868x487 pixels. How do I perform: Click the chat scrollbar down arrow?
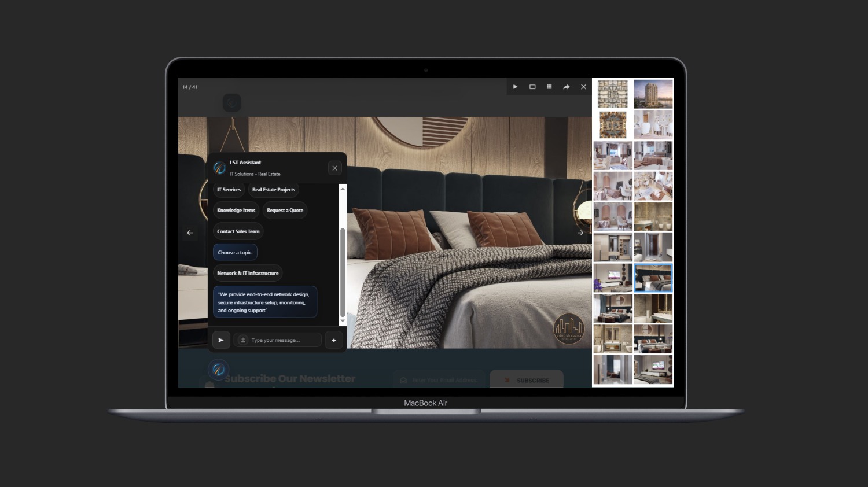click(343, 321)
